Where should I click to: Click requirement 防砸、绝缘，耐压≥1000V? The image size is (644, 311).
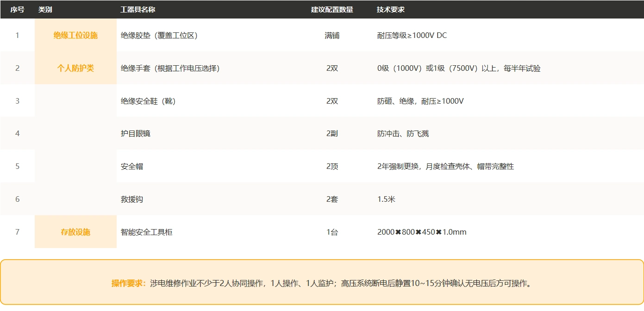pyautogui.click(x=420, y=101)
